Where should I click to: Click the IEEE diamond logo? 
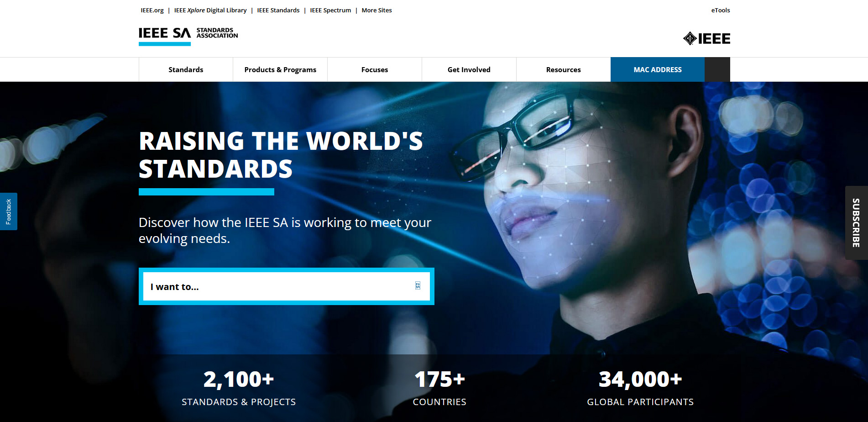point(706,38)
